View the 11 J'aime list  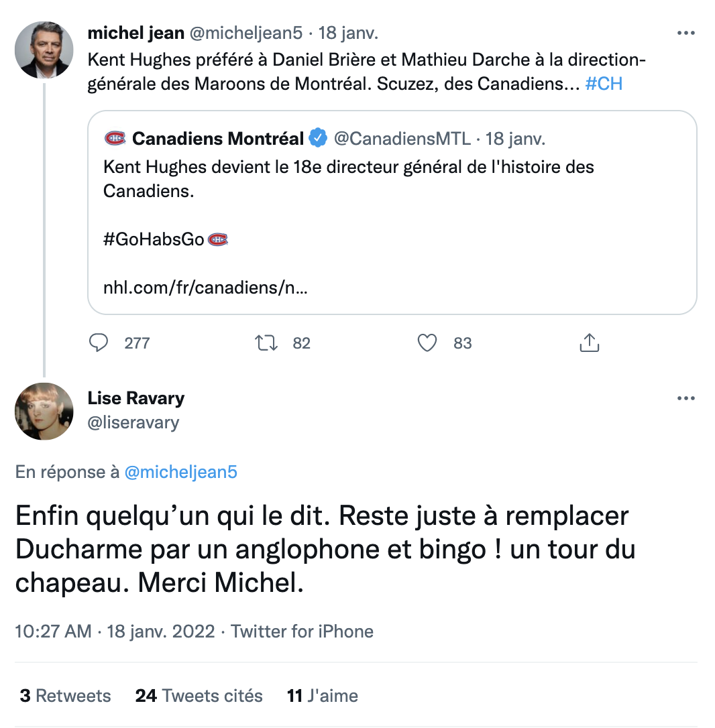coord(322,696)
